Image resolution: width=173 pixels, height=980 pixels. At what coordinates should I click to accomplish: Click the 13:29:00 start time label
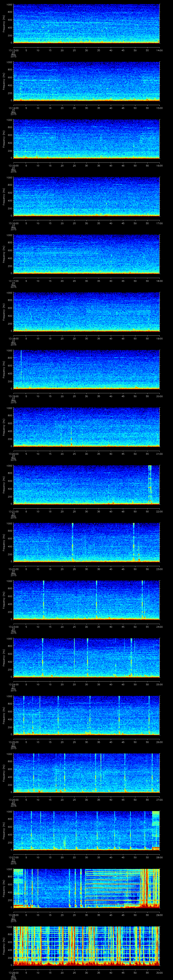coord(13,972)
